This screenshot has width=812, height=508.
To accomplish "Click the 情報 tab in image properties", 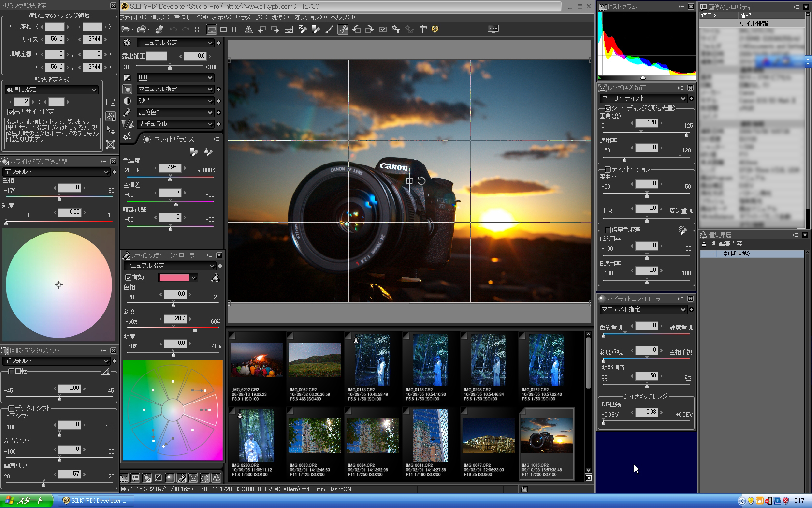I will tap(745, 16).
